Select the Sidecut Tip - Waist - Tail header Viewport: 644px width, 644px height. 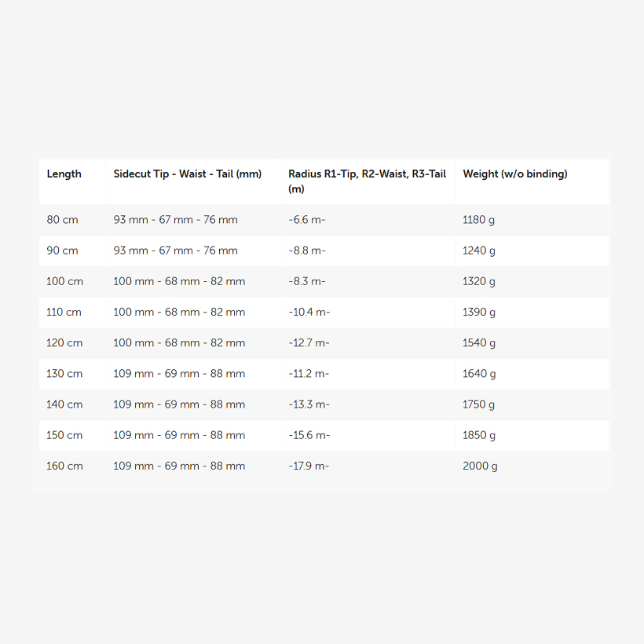point(187,174)
